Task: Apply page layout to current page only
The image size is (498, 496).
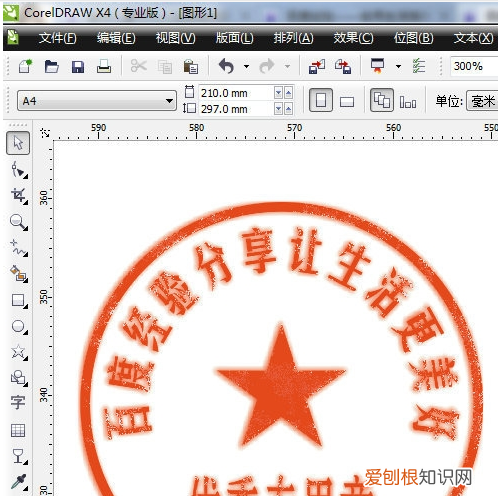Action: (x=408, y=102)
